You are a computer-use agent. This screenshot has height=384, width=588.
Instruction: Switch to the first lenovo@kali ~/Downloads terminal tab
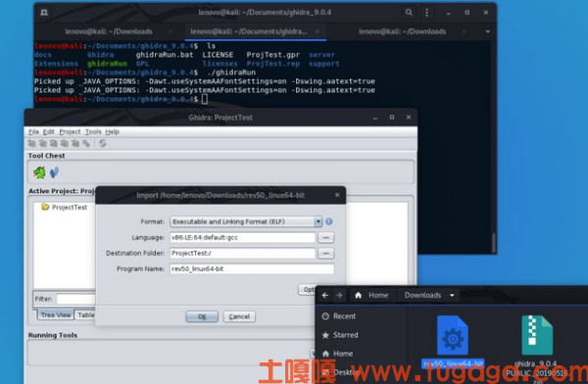[109, 31]
